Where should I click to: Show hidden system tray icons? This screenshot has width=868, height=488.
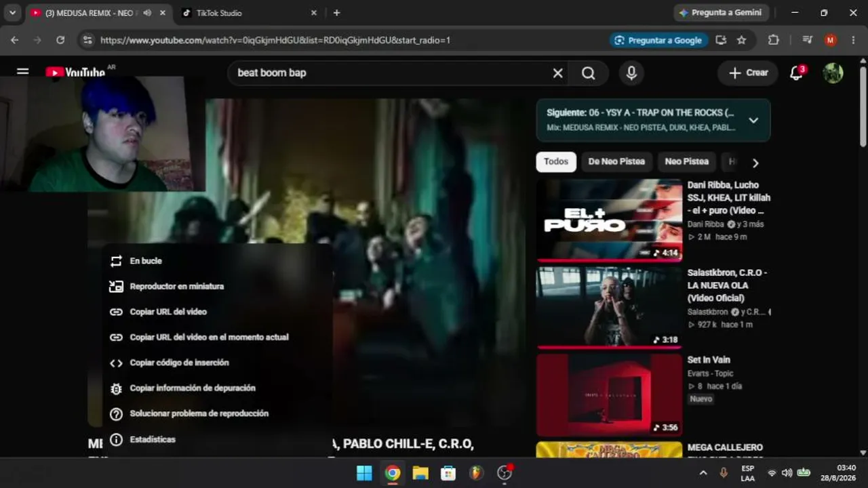[703, 473]
